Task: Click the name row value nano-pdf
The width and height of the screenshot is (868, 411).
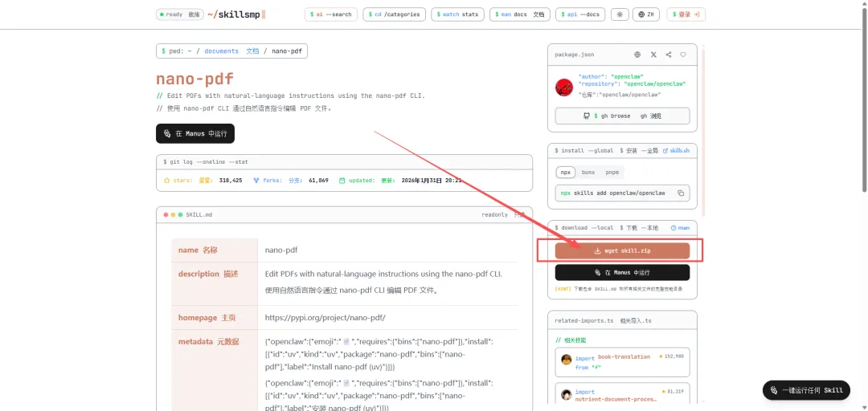Action: 281,250
